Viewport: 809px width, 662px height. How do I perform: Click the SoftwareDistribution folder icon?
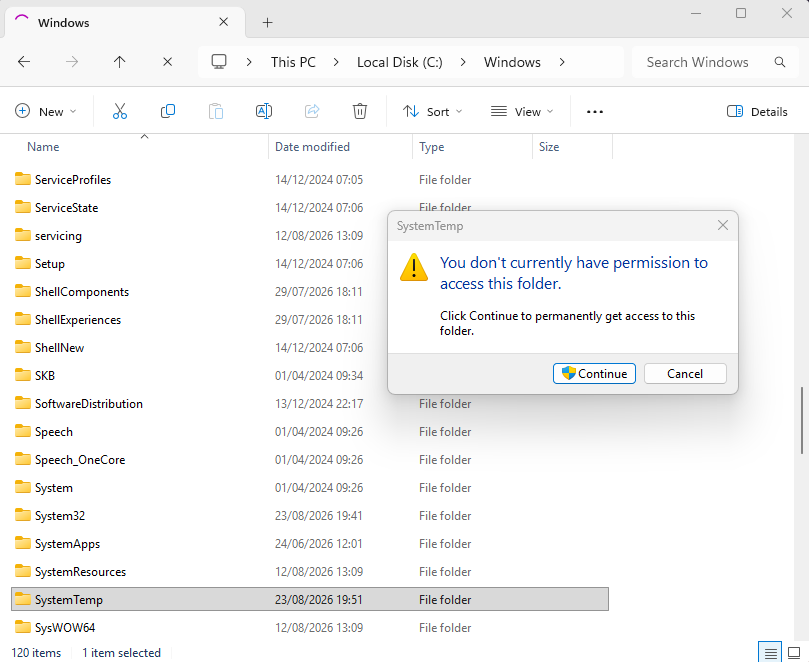coord(23,403)
